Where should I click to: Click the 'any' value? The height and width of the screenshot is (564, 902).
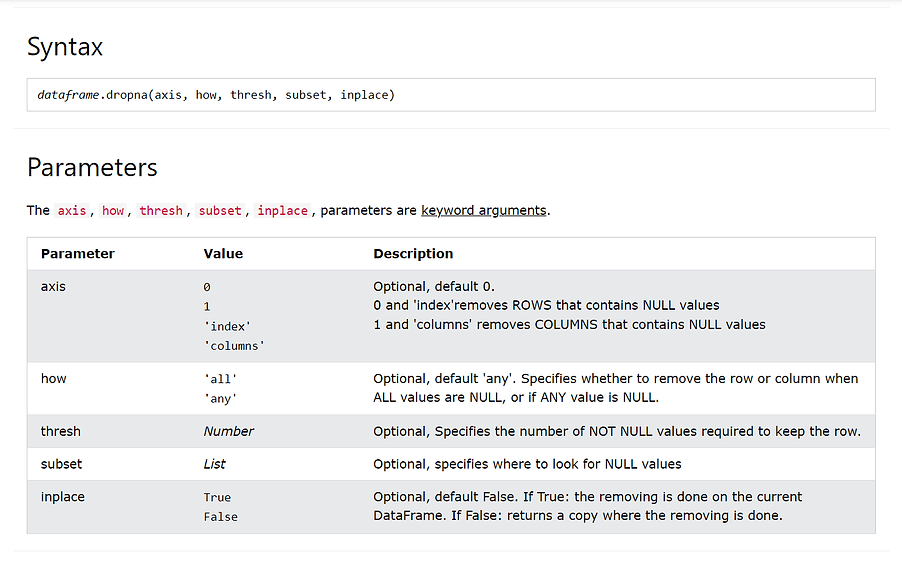pos(221,399)
